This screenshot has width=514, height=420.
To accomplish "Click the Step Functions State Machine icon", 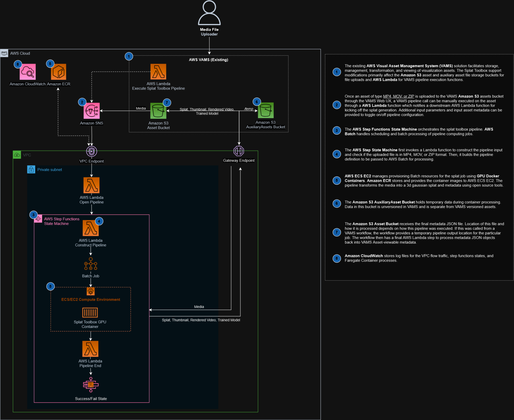I will point(38,219).
